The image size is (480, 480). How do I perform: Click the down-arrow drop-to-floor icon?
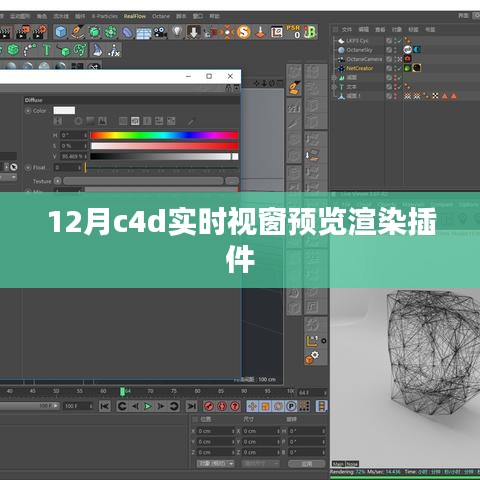193,32
